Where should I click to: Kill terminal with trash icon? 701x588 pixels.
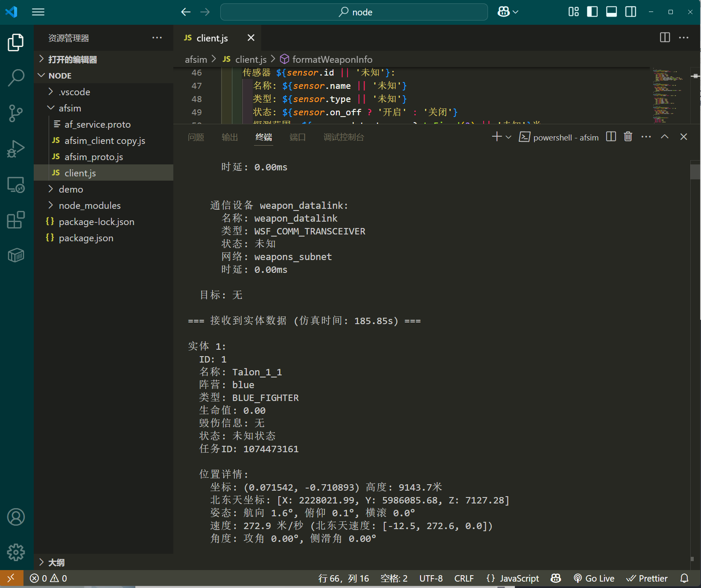(628, 137)
